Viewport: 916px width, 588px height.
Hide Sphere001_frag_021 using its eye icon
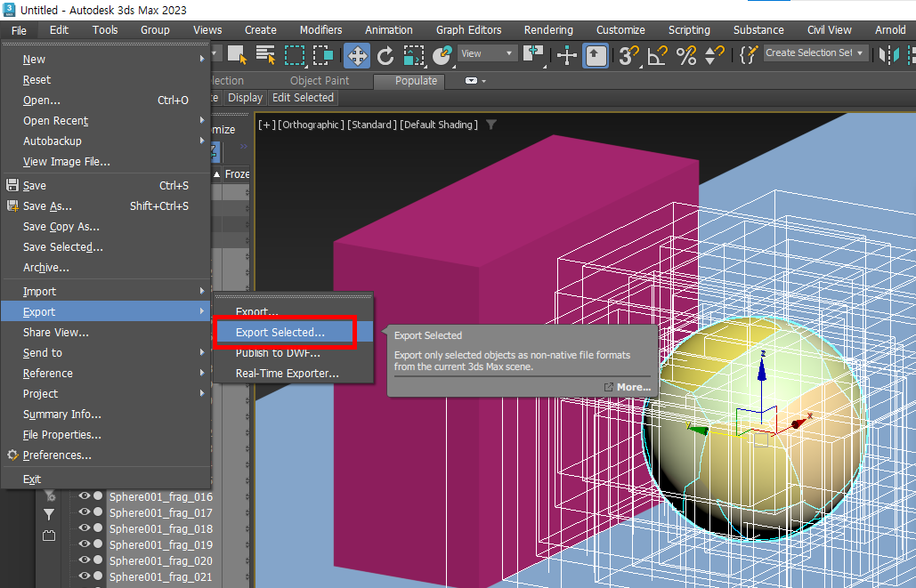[85, 576]
